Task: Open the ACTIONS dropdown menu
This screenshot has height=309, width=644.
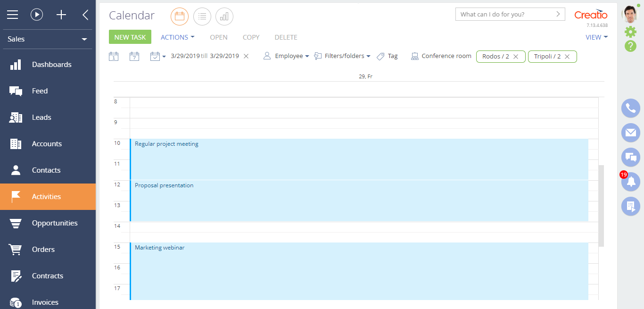Action: coord(177,37)
